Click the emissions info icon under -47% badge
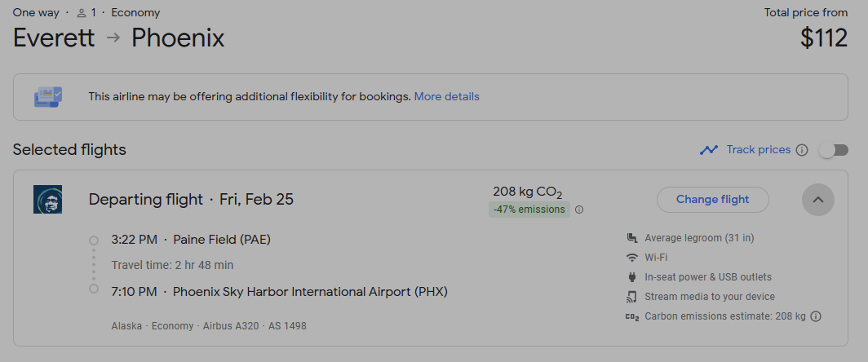Viewport: 868px width, 362px height. click(x=579, y=210)
